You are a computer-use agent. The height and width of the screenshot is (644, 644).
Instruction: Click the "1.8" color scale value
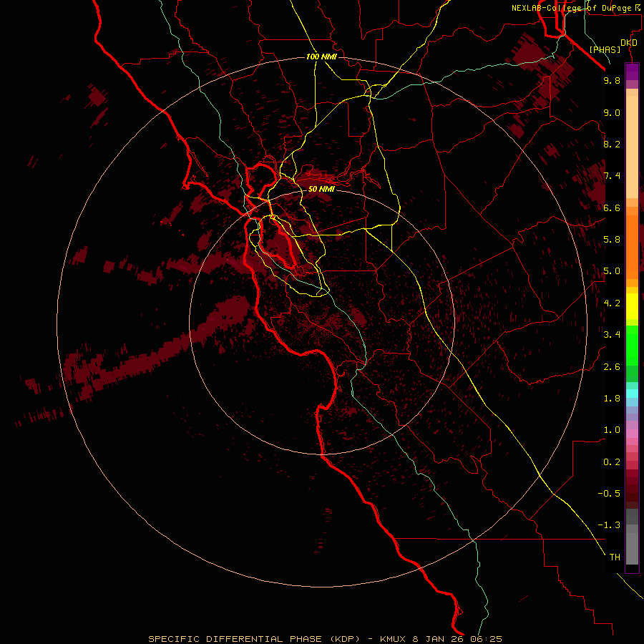tap(612, 399)
